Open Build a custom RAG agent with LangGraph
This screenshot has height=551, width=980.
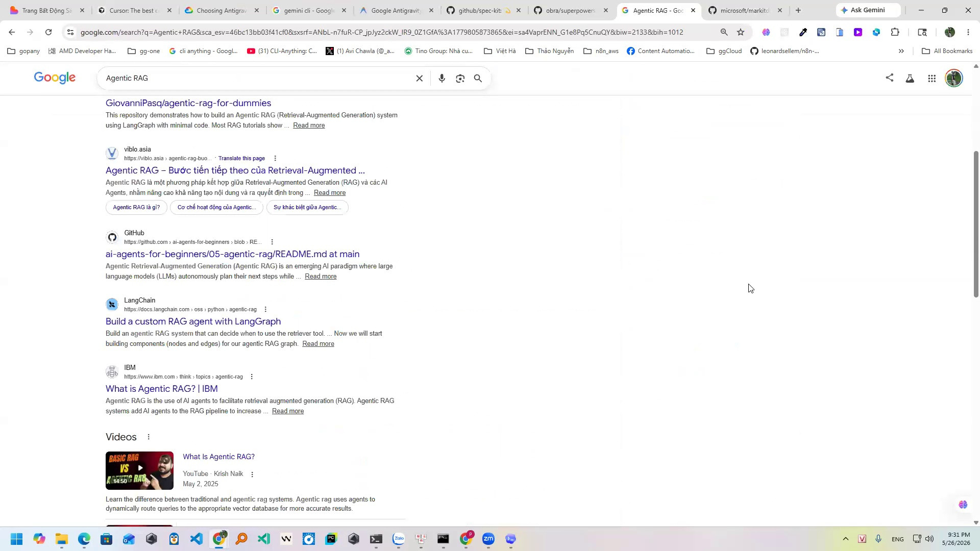pos(193,321)
